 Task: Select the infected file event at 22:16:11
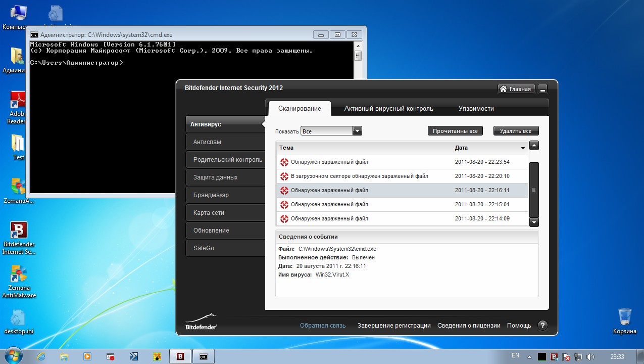402,191
